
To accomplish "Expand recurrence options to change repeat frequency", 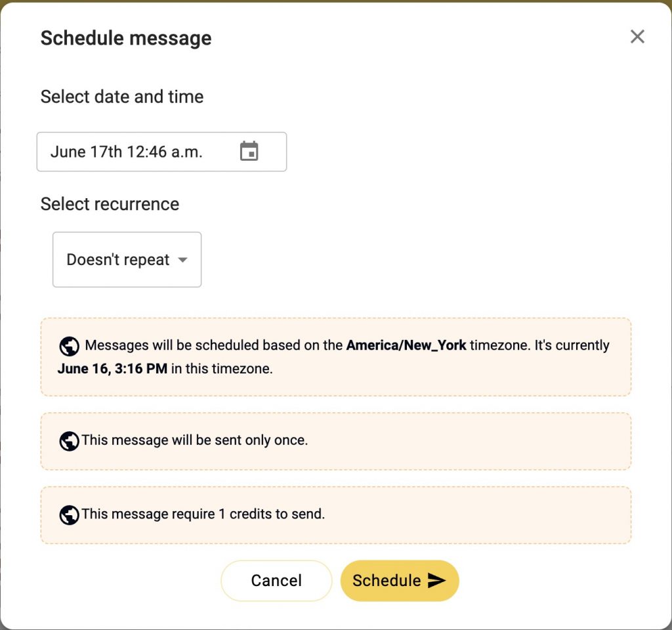I will (126, 259).
